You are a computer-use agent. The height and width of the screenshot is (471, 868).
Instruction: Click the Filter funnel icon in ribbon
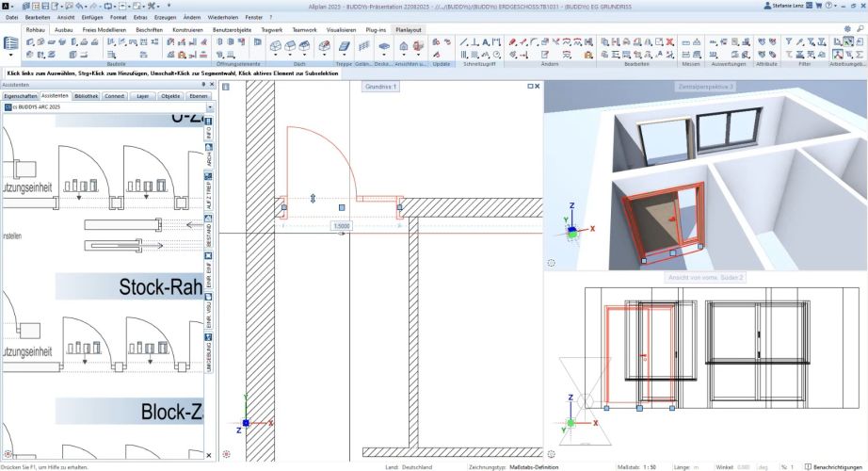click(789, 41)
